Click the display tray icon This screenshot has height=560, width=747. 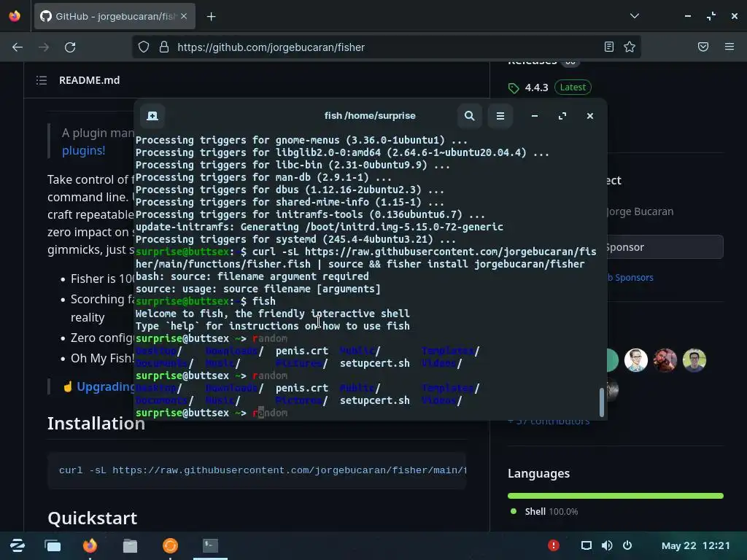coord(587,545)
